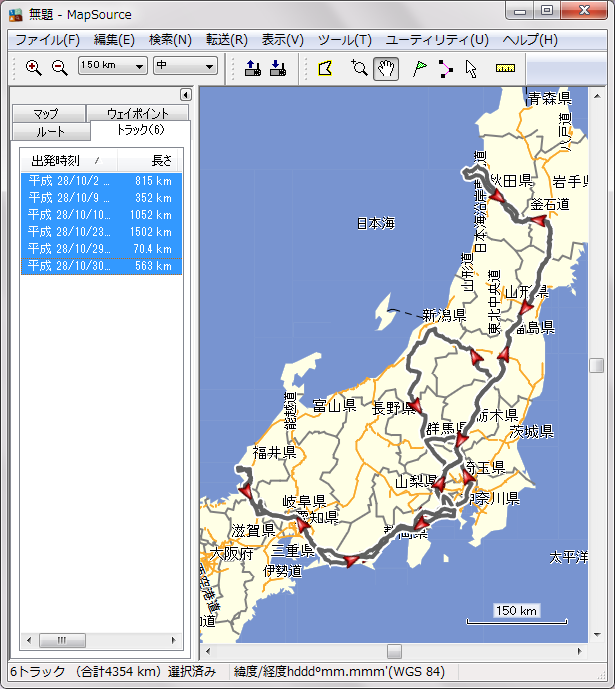The width and height of the screenshot is (615, 689).
Task: Open the ユーティリティ(U) menu
Action: 437,40
